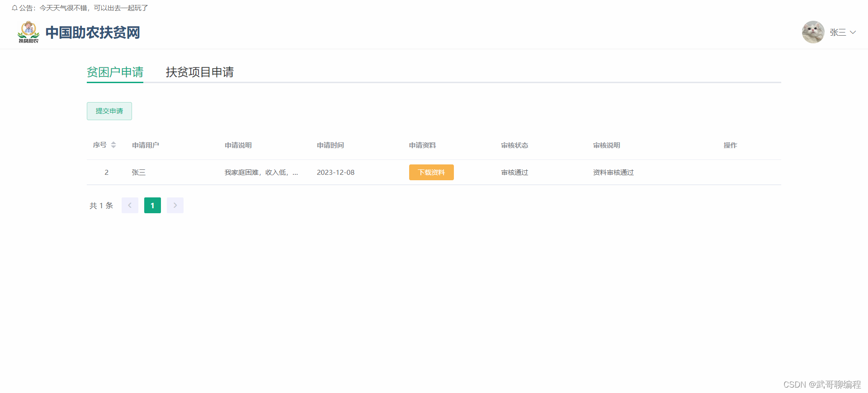This screenshot has height=393, width=868.
Task: Switch to the 贫困户申请 tab
Action: (115, 72)
